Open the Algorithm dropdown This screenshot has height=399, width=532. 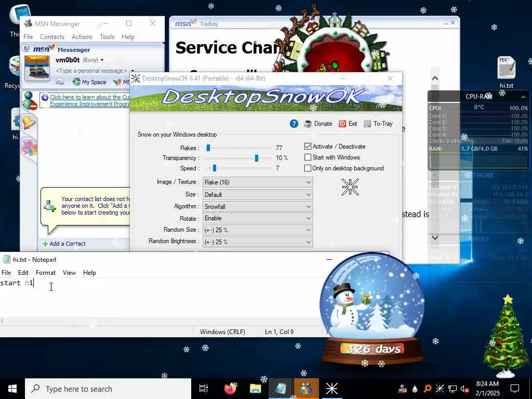coord(258,207)
